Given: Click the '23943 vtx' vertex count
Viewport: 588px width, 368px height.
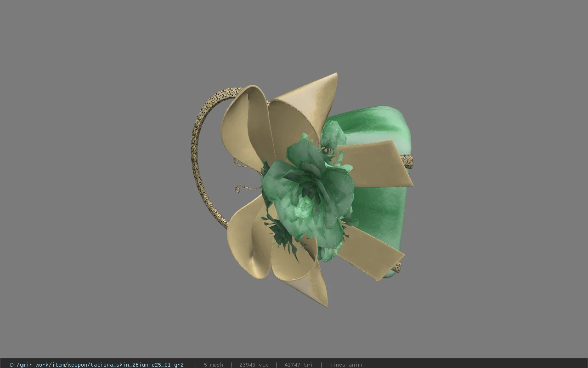Looking at the screenshot, I should (254, 365).
